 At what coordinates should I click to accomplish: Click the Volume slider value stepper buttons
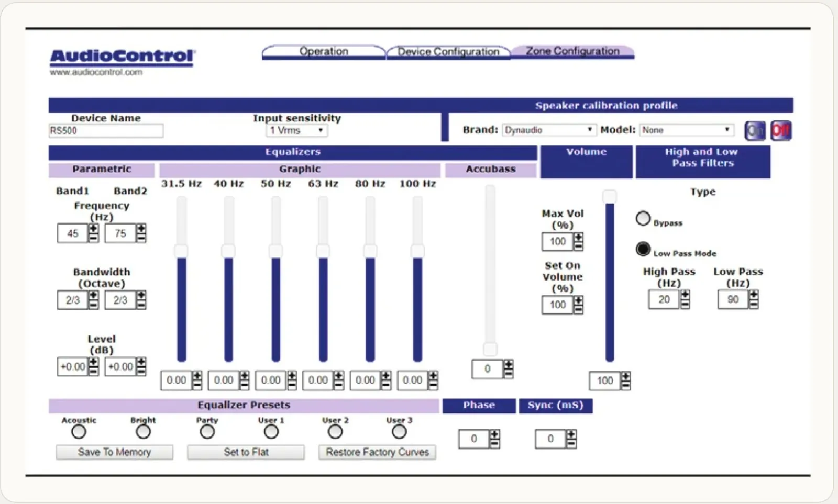pyautogui.click(x=625, y=380)
